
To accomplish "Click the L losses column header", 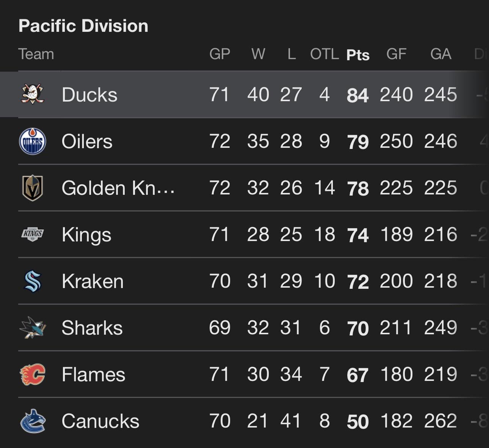I will coord(291,54).
